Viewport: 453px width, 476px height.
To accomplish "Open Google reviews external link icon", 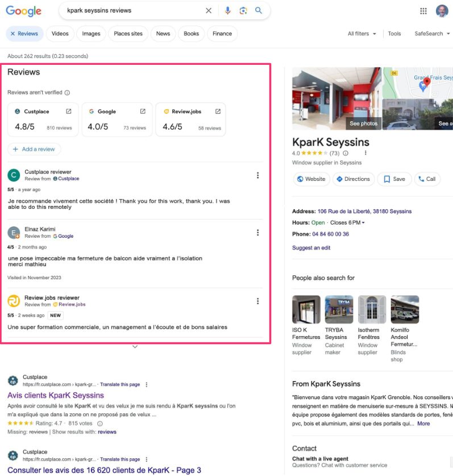I will point(143,111).
